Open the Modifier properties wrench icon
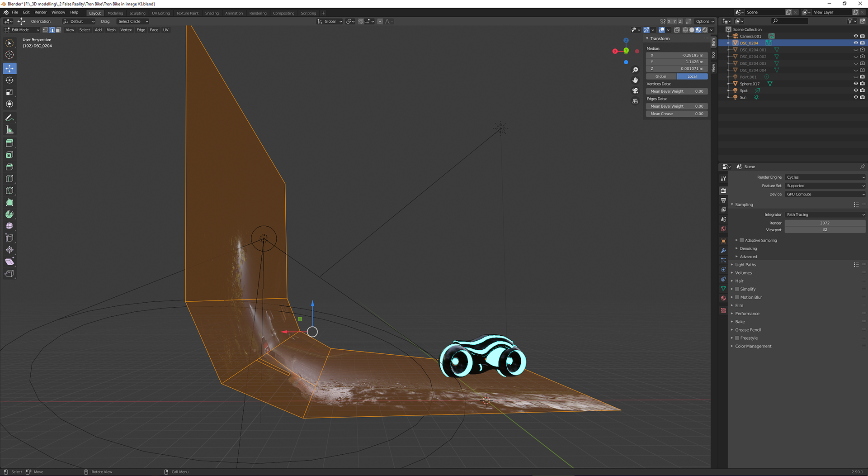This screenshot has width=868, height=476. tap(723, 250)
